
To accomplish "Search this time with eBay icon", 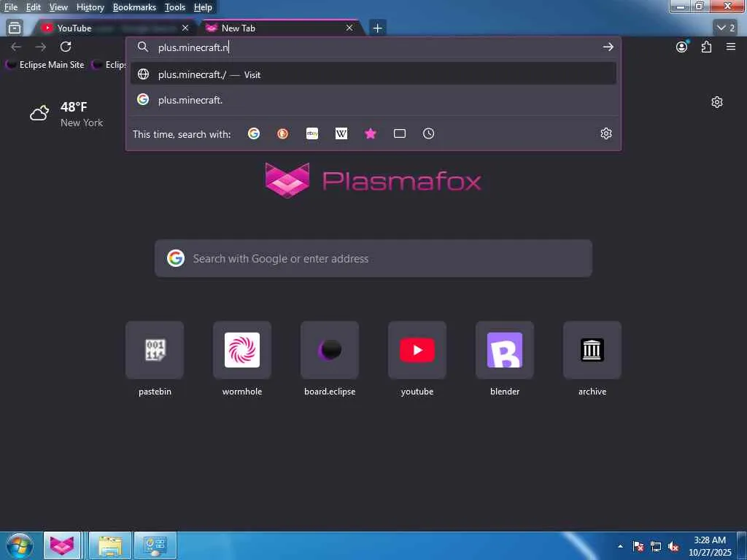I will click(312, 134).
